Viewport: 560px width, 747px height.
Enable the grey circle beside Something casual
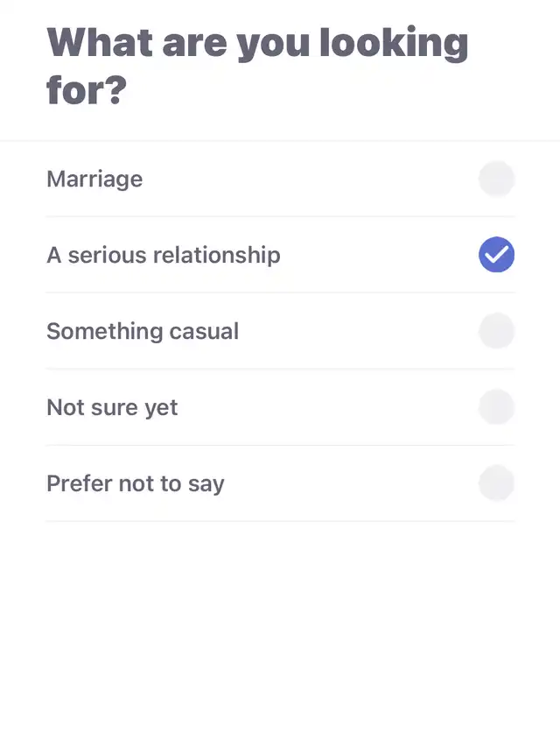click(x=496, y=331)
